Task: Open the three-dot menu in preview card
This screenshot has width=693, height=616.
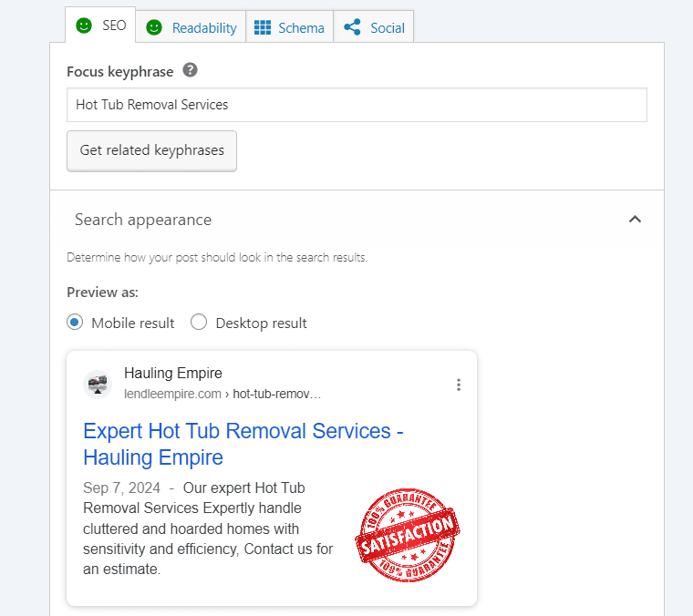Action: [459, 385]
